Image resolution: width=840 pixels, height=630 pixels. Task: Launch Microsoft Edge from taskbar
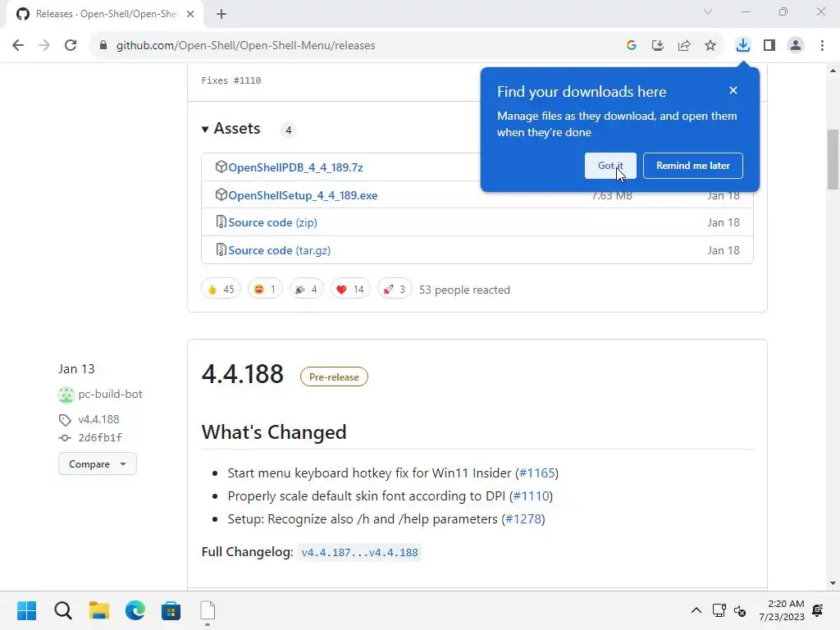click(x=135, y=610)
